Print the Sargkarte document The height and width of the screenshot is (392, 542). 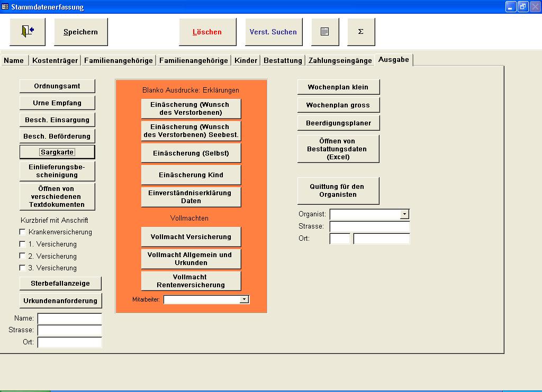click(57, 152)
